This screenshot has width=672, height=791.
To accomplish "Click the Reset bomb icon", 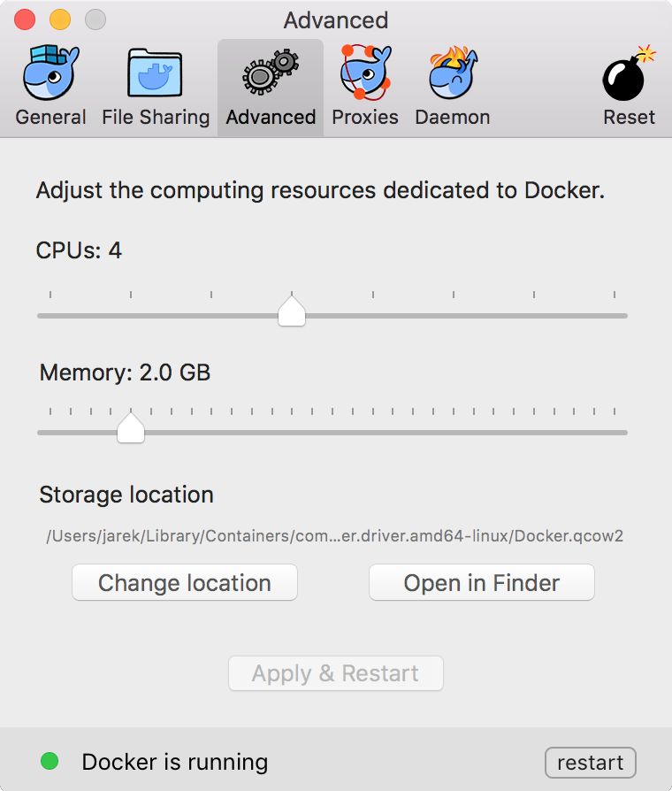I will click(x=629, y=73).
